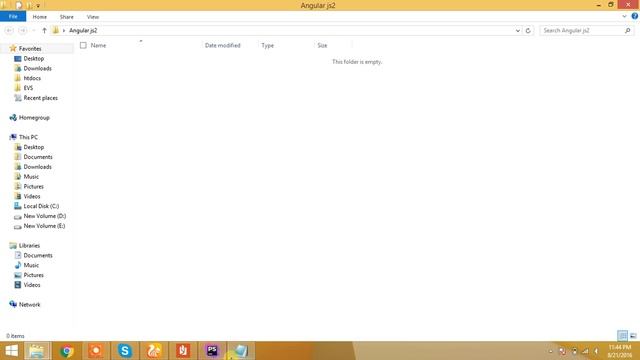The image size is (640, 360).
Task: Select Network in the navigation pane
Action: [x=29, y=304]
